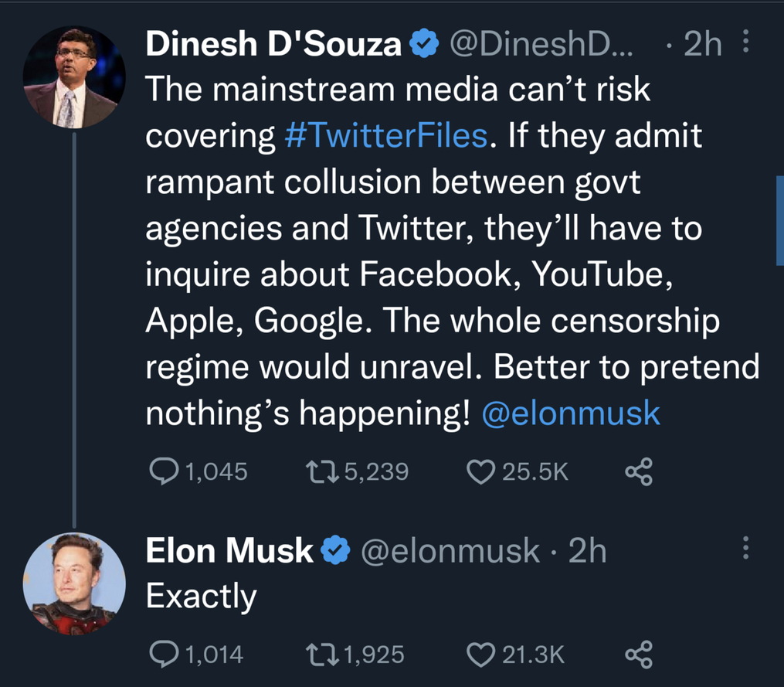
Task: Click the @elonmusk handle beside Elon's name
Action: [x=451, y=551]
